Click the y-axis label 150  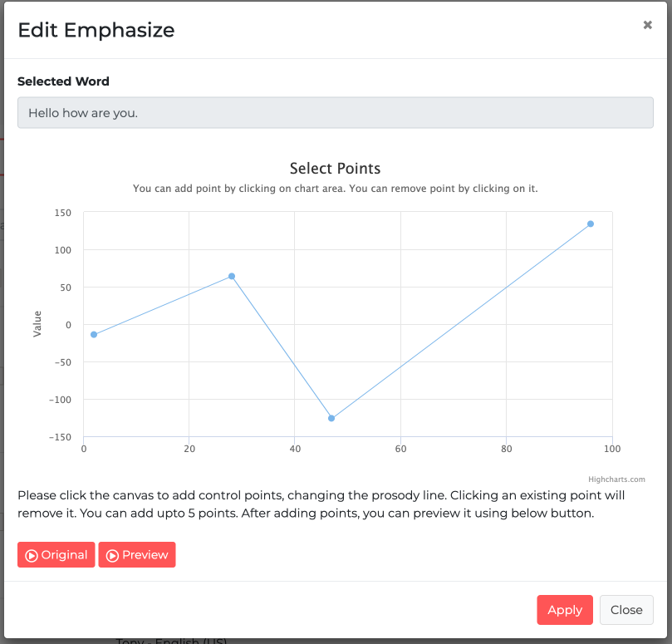point(63,213)
